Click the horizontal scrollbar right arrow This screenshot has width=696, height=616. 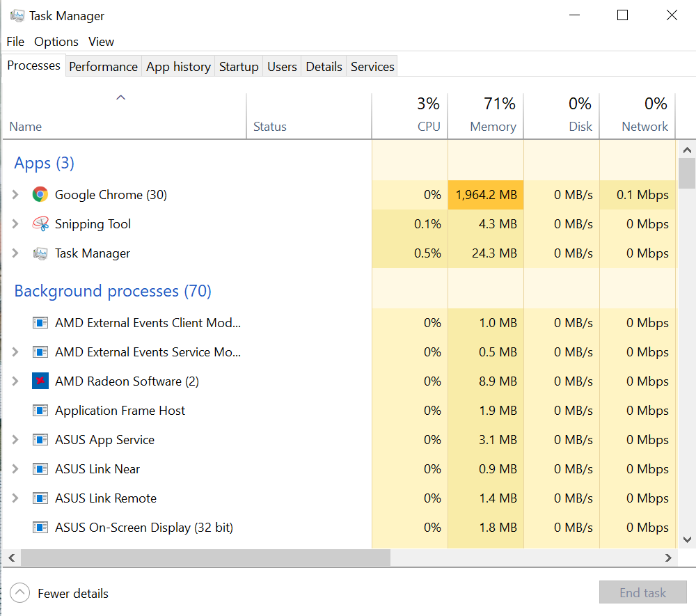point(668,558)
